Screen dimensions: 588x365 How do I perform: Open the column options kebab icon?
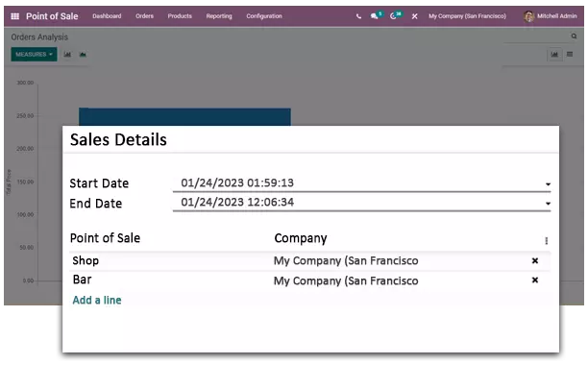coord(547,240)
